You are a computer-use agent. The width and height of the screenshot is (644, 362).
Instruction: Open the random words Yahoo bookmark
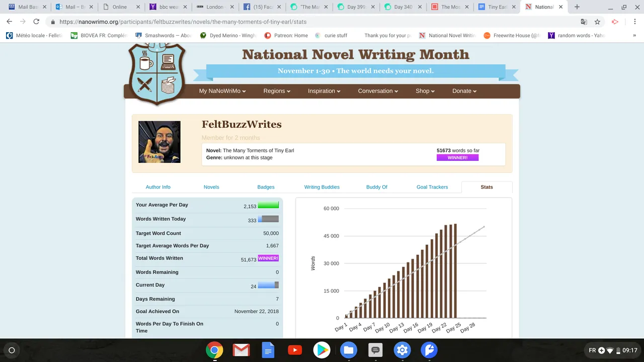point(576,36)
